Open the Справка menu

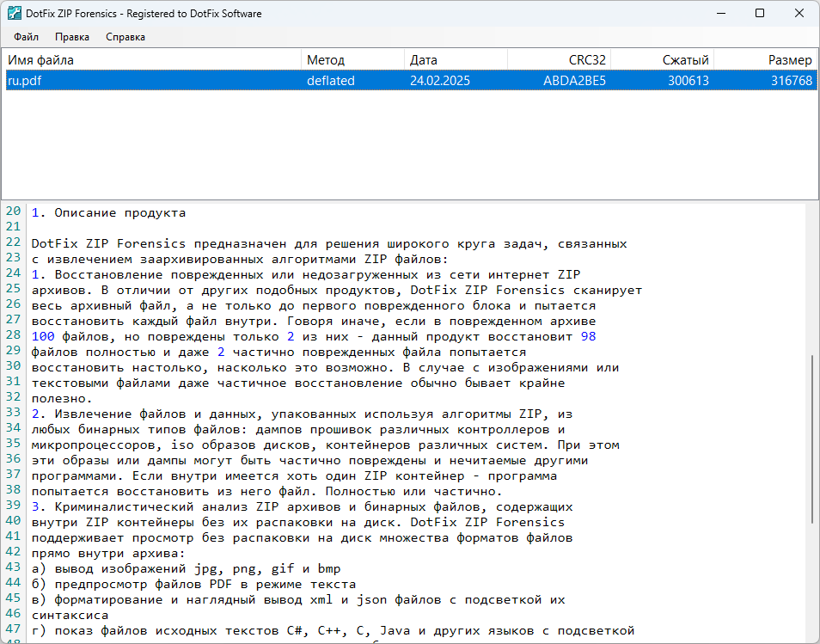[x=125, y=37]
